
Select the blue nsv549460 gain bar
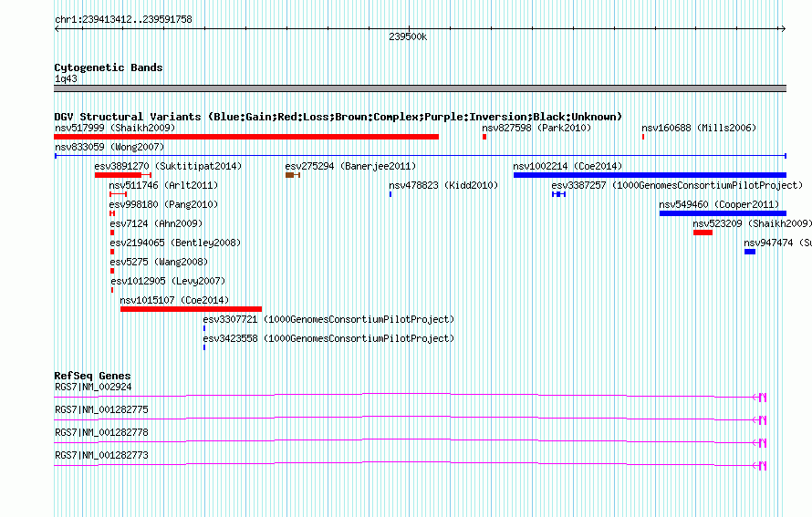click(x=723, y=213)
